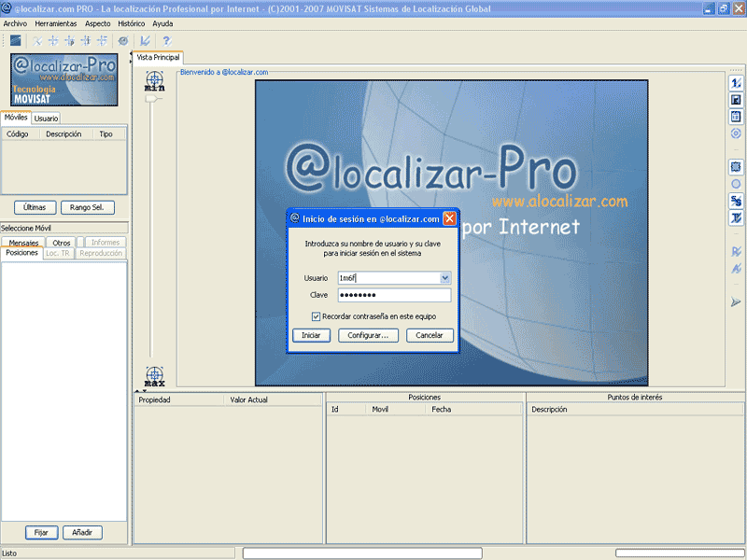Click the Clave password field

click(x=394, y=296)
